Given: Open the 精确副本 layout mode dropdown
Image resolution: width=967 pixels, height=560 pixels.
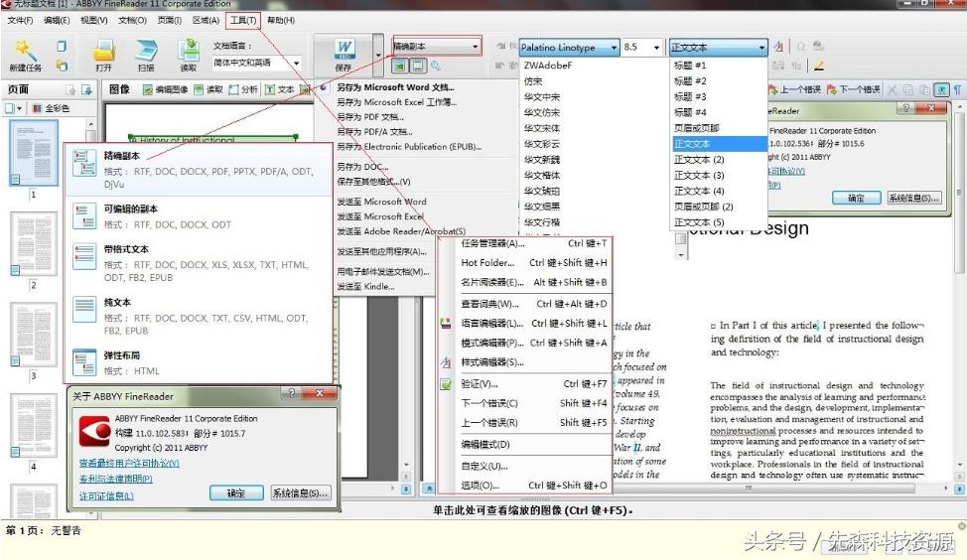Looking at the screenshot, I should tap(436, 47).
